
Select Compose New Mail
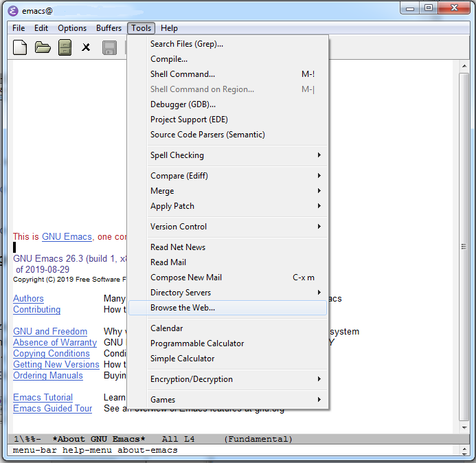click(x=227, y=278)
